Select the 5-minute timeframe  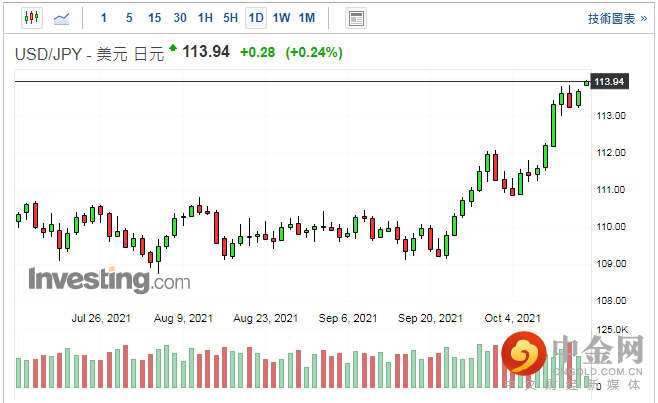(129, 18)
